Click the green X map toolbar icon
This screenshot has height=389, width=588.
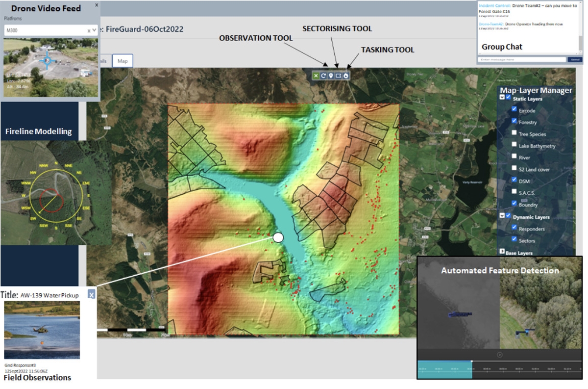pyautogui.click(x=316, y=76)
